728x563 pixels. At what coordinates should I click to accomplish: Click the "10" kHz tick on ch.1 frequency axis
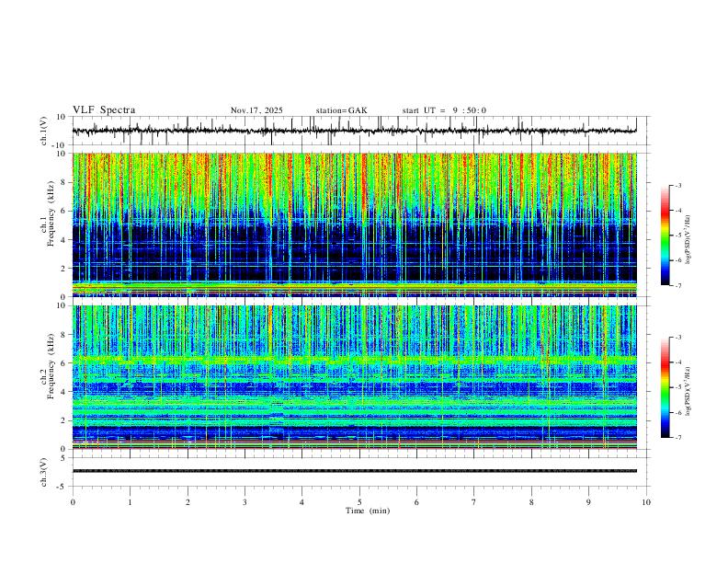(62, 154)
